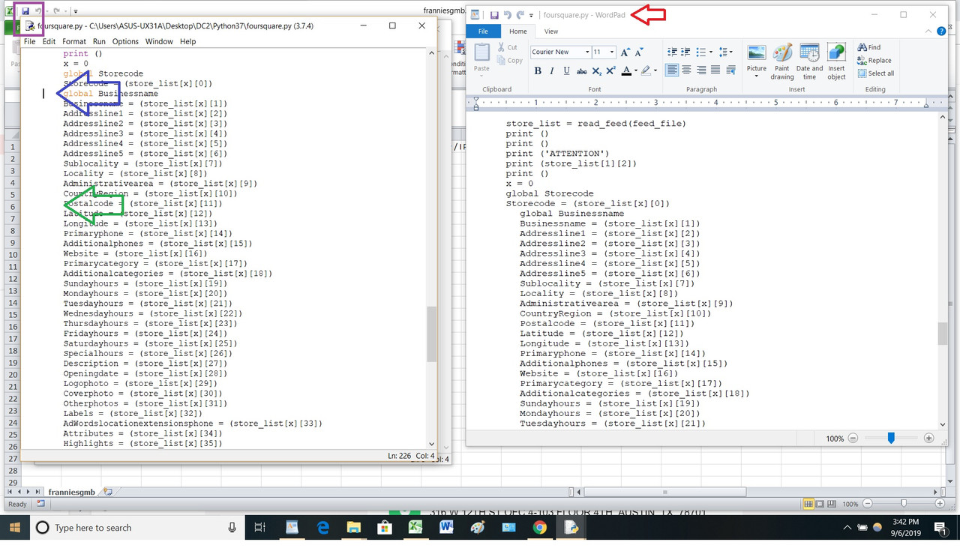960x560 pixels.
Task: Open the Windows Start menu
Action: (15, 528)
